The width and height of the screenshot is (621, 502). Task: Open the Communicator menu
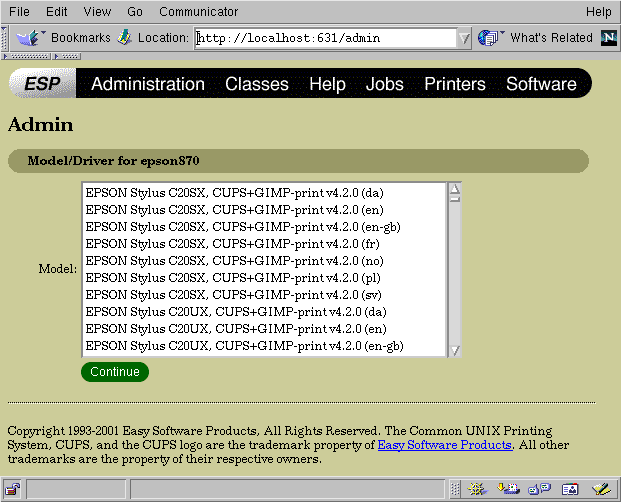183,12
